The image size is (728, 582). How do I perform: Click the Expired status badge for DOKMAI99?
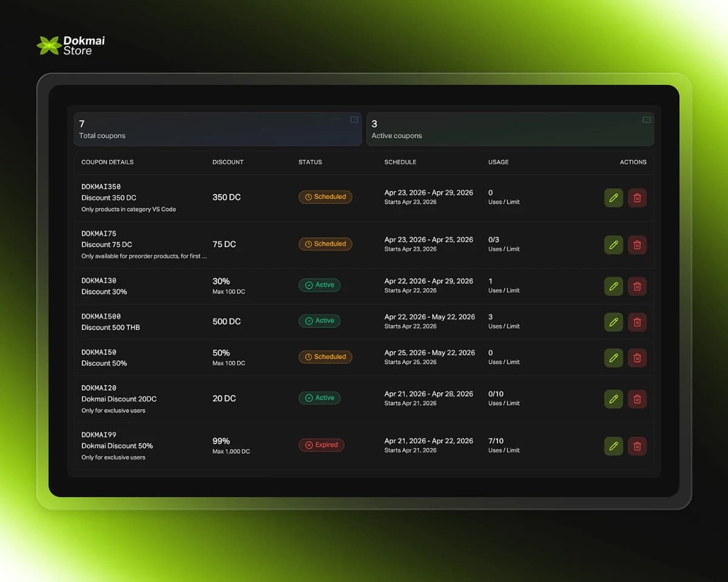[321, 445]
